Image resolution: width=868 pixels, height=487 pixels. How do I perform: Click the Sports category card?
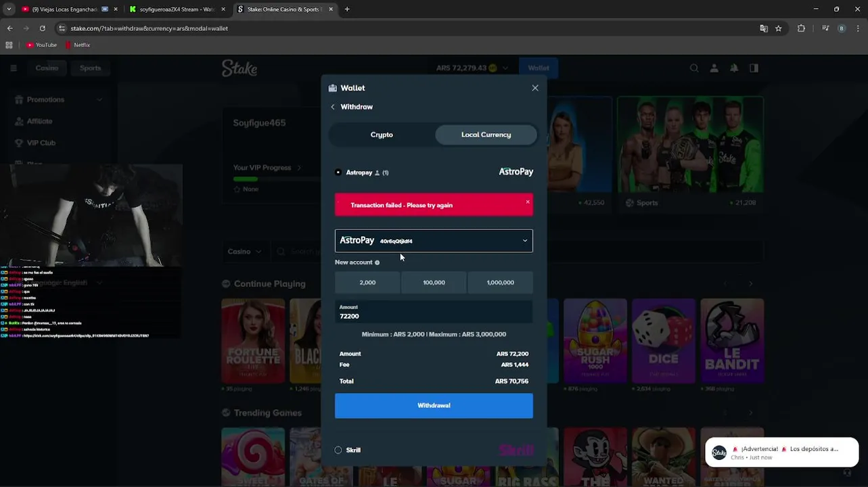pos(690,154)
